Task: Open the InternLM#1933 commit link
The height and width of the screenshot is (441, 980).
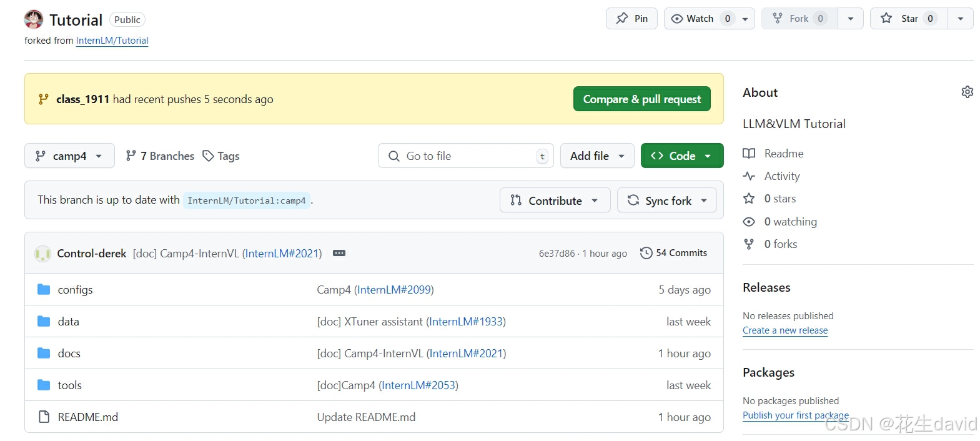Action: pyautogui.click(x=466, y=322)
